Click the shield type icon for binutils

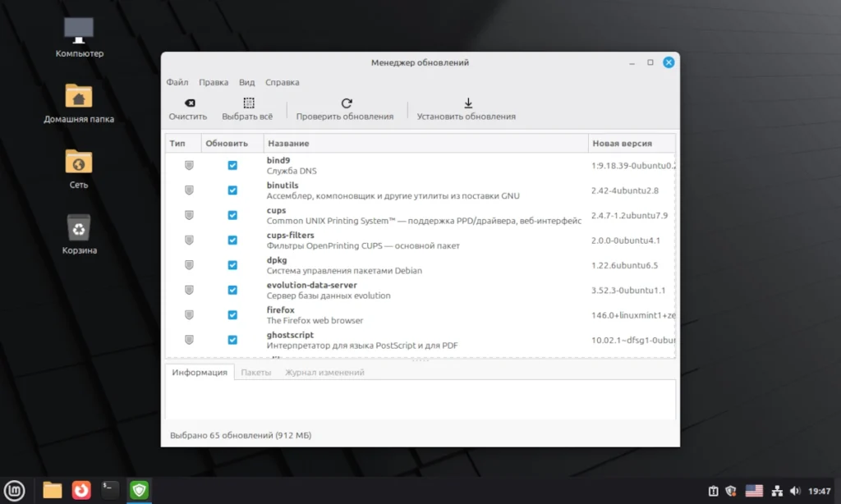tap(189, 190)
